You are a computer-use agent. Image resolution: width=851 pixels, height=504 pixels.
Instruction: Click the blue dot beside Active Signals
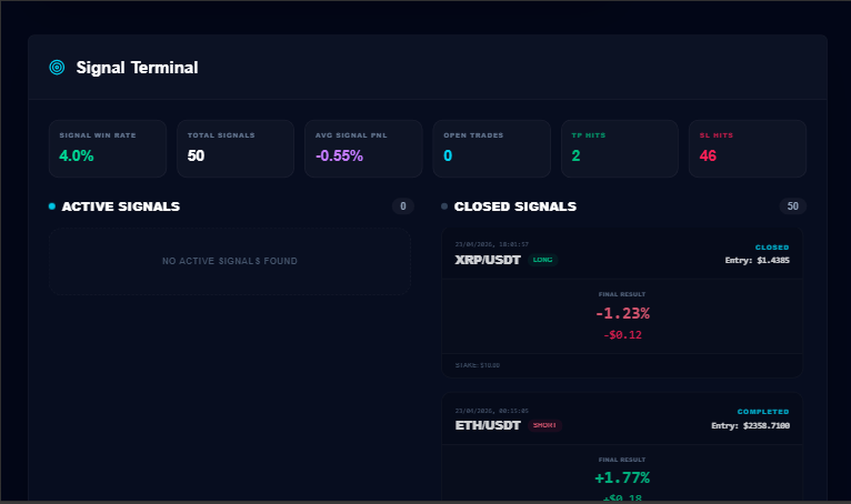[52, 206]
